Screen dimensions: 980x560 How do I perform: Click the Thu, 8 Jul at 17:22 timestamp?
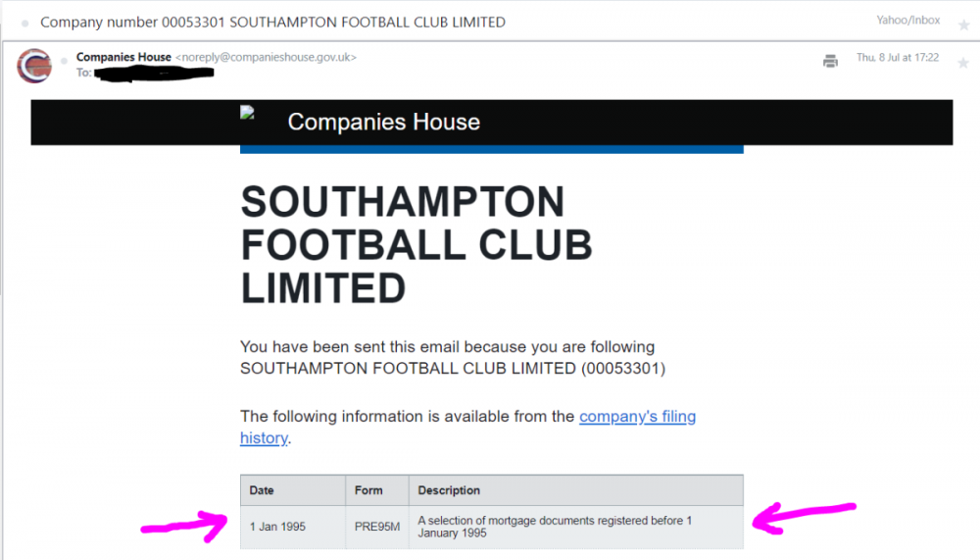pos(898,58)
